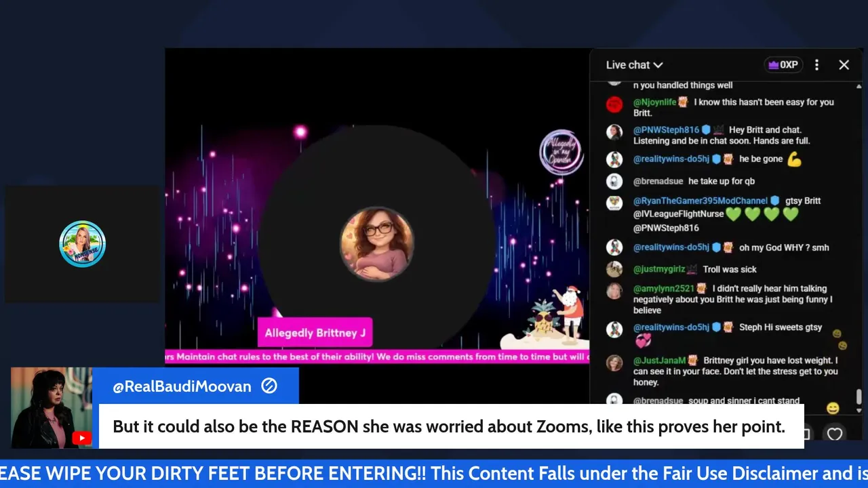The height and width of the screenshot is (488, 868).
Task: Click the pink chat rules ticker
Action: click(377, 356)
